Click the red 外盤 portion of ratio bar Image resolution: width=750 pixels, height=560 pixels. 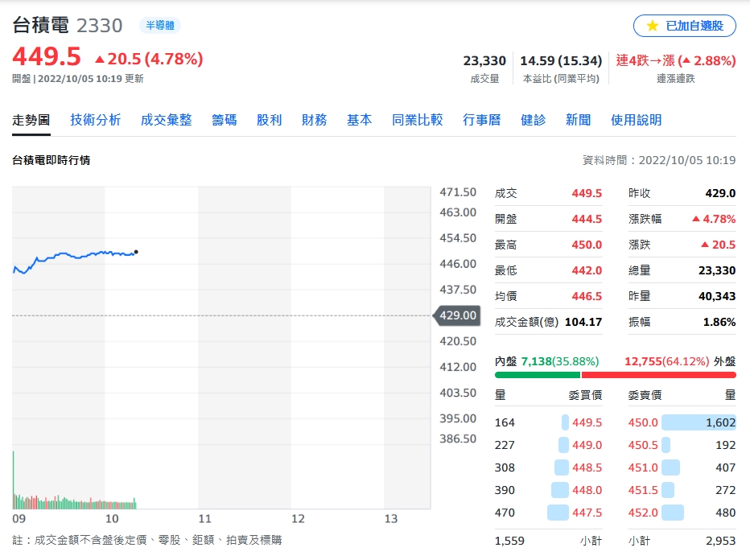click(x=658, y=375)
